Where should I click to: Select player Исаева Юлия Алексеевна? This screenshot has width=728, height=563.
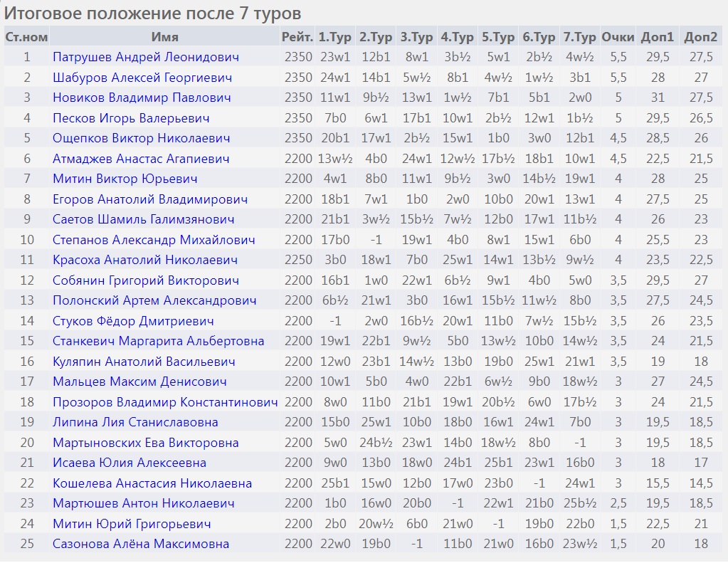point(130,463)
